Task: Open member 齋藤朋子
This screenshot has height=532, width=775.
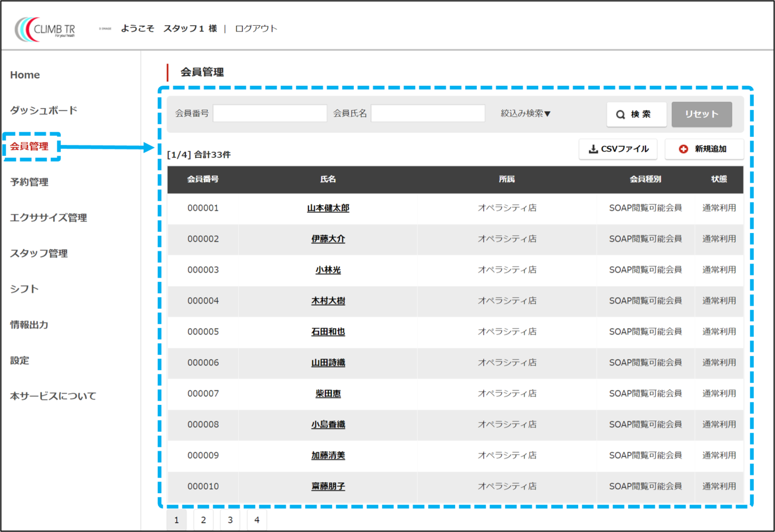Action: [328, 487]
